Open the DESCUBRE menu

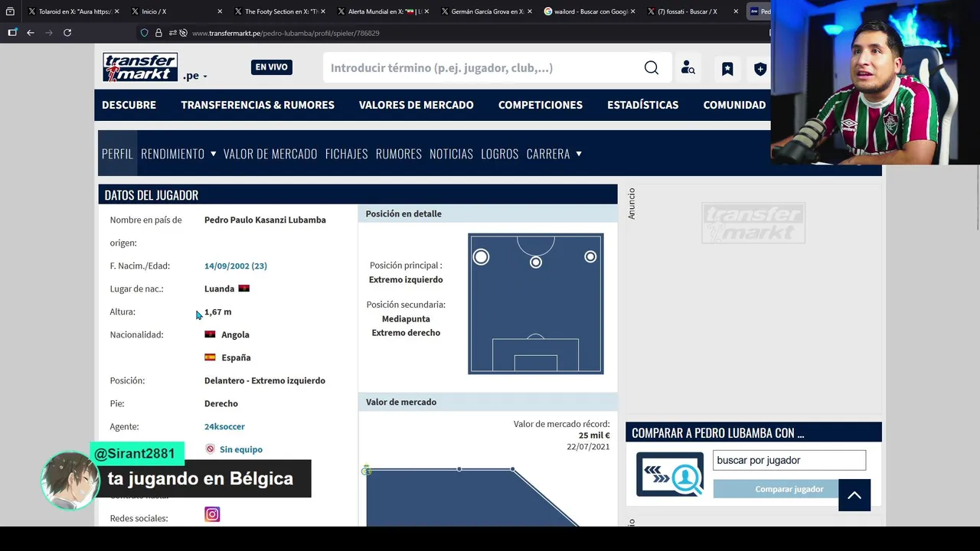click(129, 105)
